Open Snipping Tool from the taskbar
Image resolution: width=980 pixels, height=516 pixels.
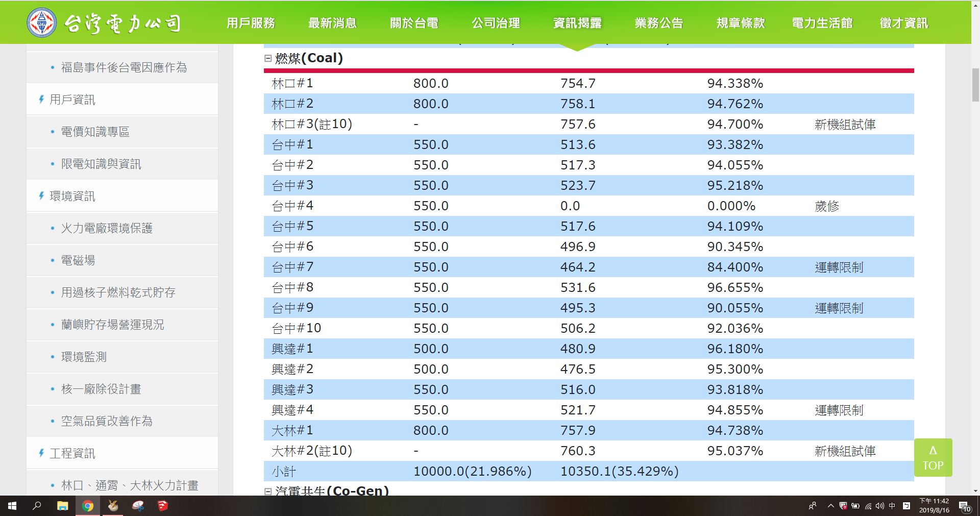tap(138, 506)
